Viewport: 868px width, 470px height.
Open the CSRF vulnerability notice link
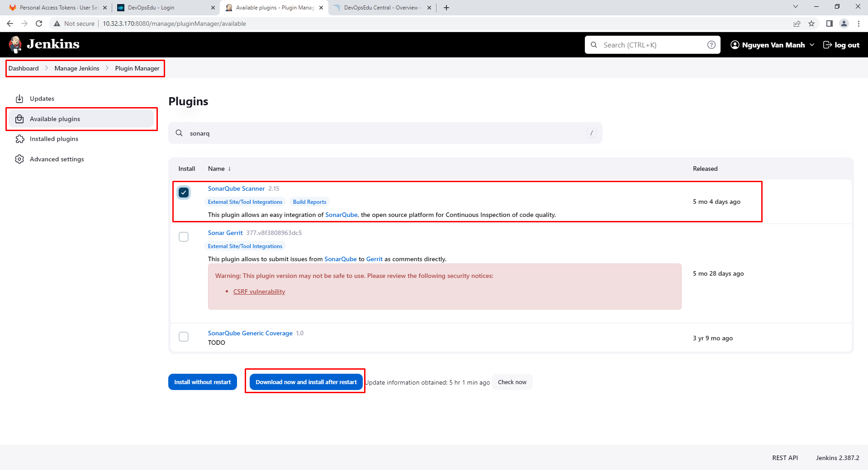click(259, 291)
